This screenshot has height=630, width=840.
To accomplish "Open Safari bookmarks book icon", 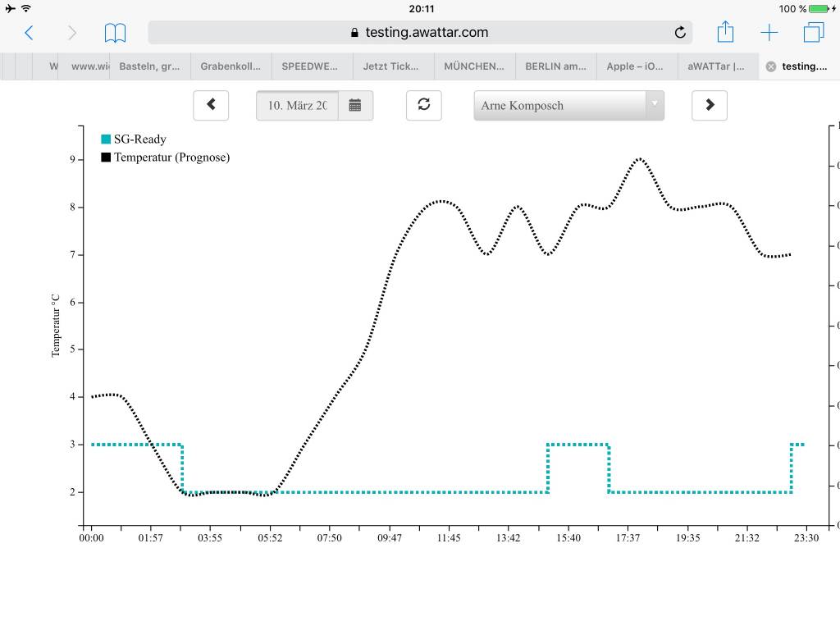I will click(115, 33).
